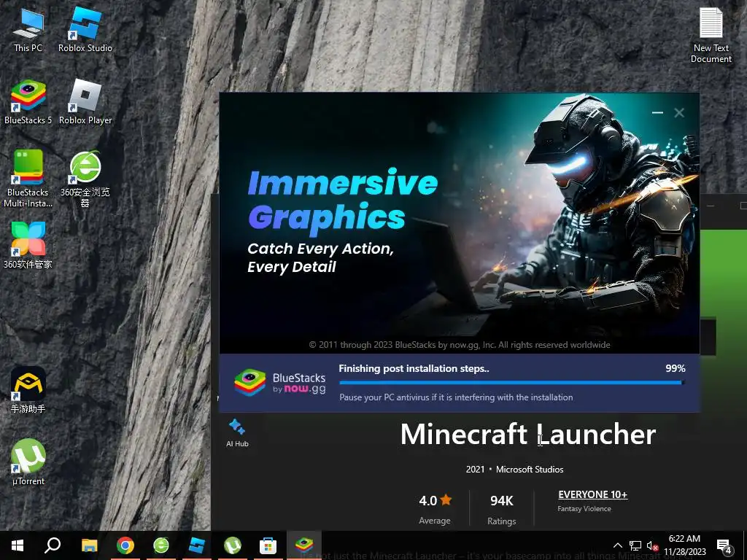Image resolution: width=747 pixels, height=560 pixels.
Task: Open New Text Document file
Action: 711,36
